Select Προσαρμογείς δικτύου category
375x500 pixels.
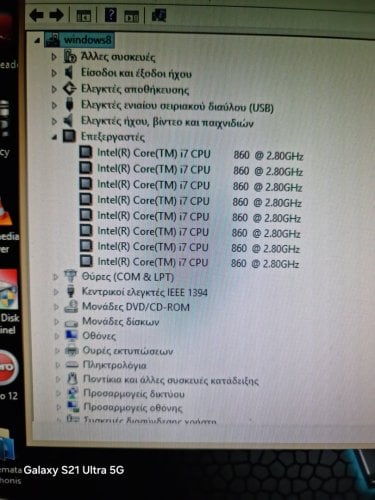134,394
